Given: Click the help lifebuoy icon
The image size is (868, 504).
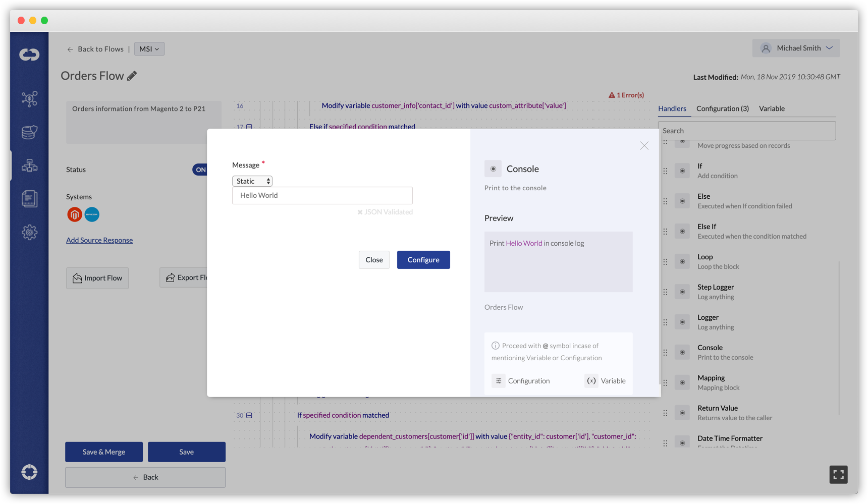Looking at the screenshot, I should (x=29, y=472).
